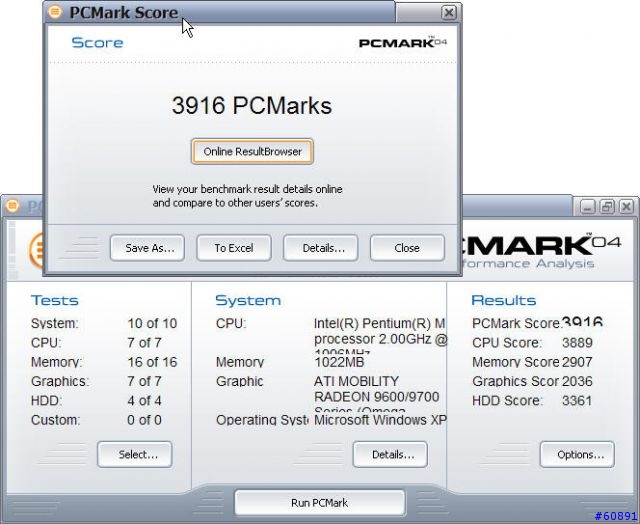Start benchmark with Run PCMark
Screen dimensions: 640x524
320,502
